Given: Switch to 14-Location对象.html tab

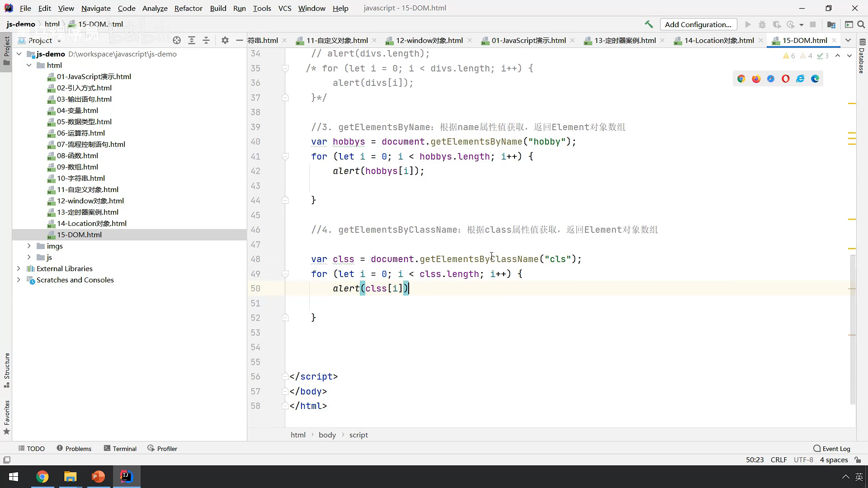Looking at the screenshot, I should [719, 40].
